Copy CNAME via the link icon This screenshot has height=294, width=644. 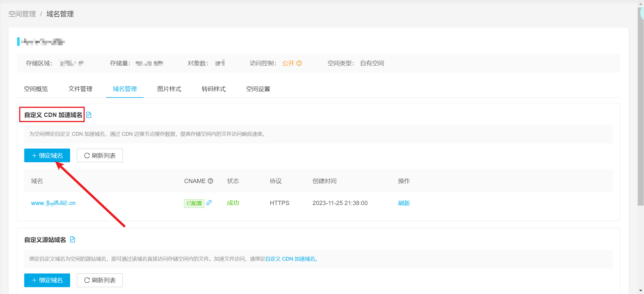209,203
